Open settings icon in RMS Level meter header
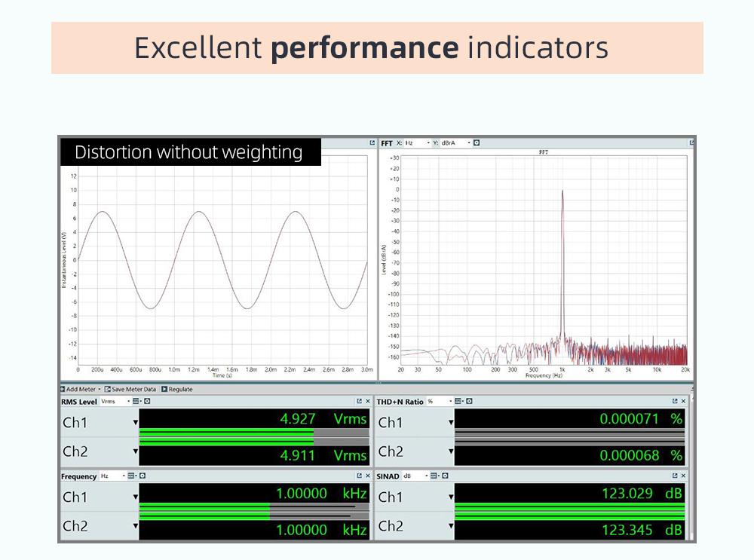The height and width of the screenshot is (560, 754). (x=147, y=402)
